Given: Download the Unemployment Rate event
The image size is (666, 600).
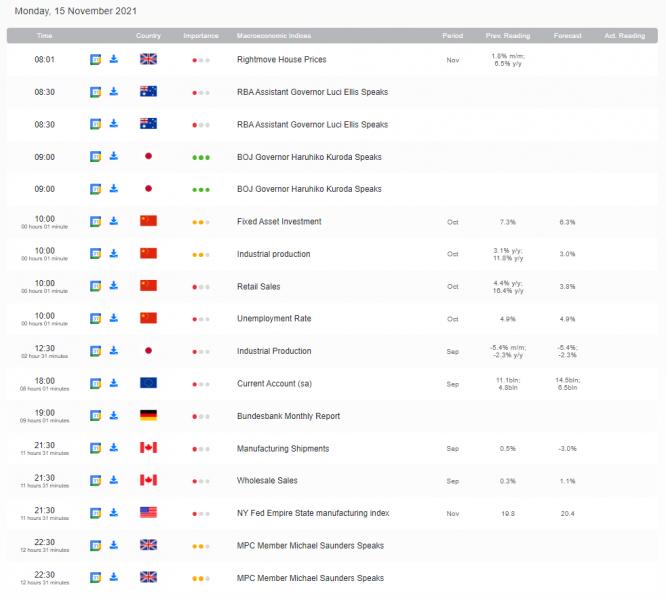Looking at the screenshot, I should [114, 318].
